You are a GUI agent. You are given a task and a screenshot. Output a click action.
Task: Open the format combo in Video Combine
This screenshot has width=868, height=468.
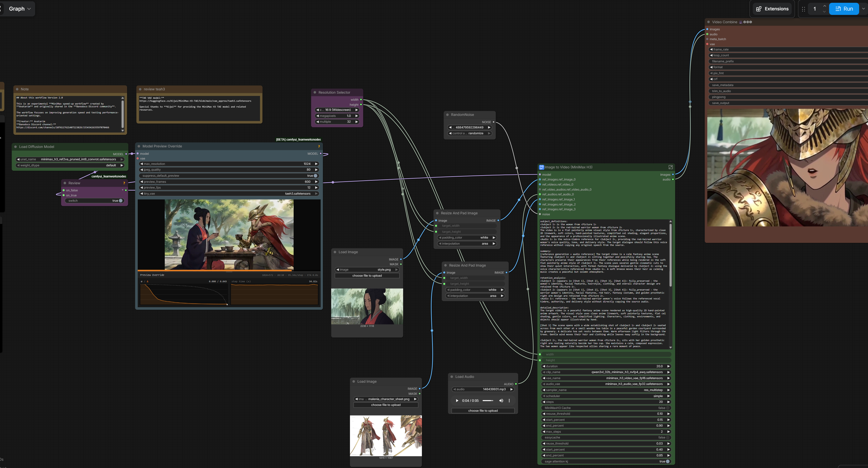(x=788, y=67)
